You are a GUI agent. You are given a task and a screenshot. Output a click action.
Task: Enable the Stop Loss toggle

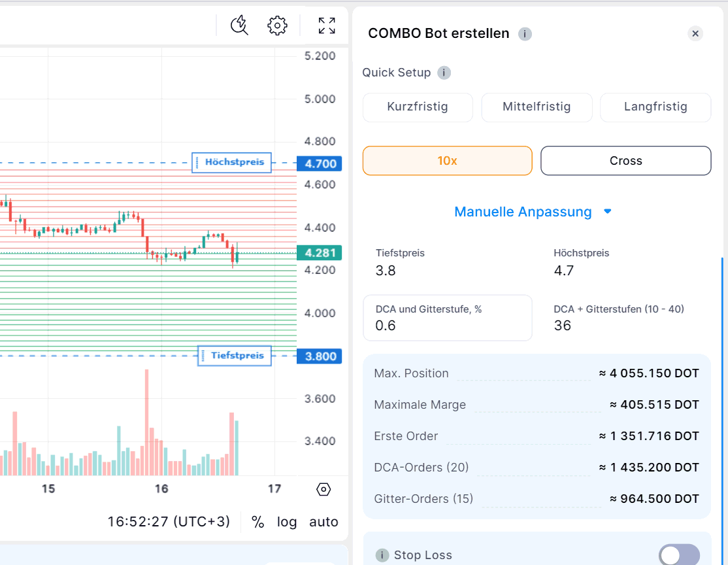point(678,555)
